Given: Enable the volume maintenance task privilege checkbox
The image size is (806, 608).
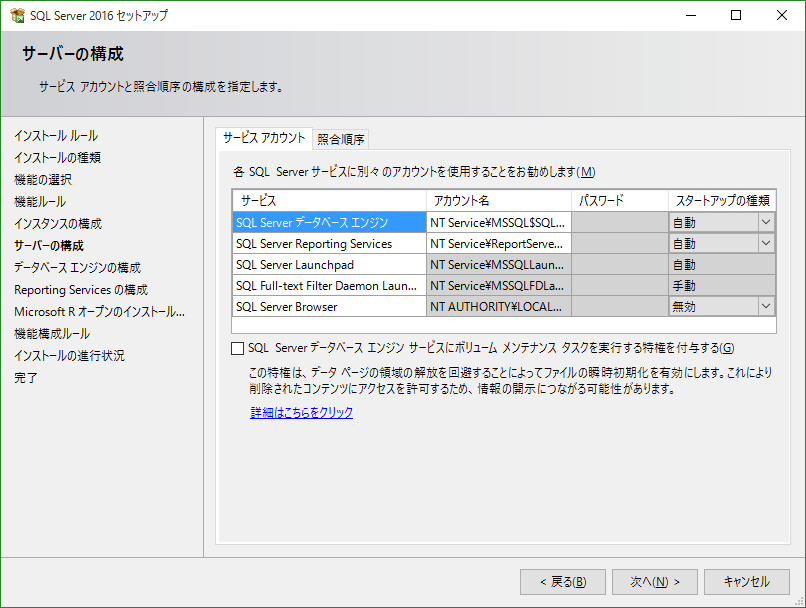Looking at the screenshot, I should (237, 348).
